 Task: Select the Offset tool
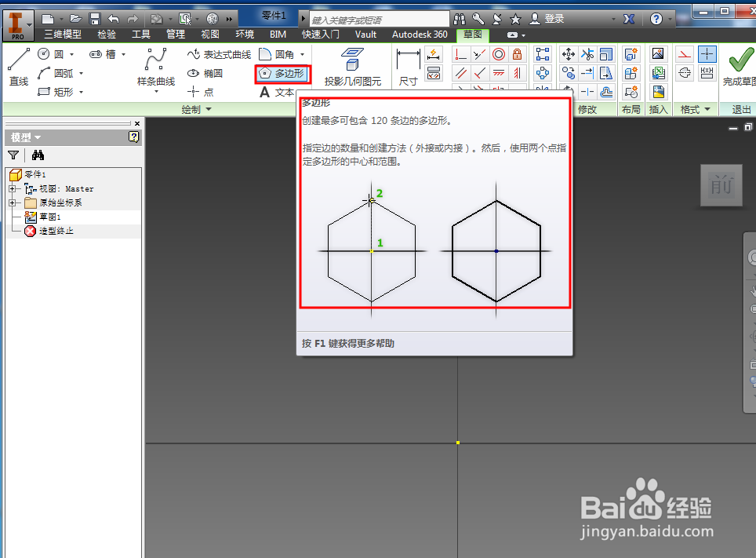click(x=606, y=92)
